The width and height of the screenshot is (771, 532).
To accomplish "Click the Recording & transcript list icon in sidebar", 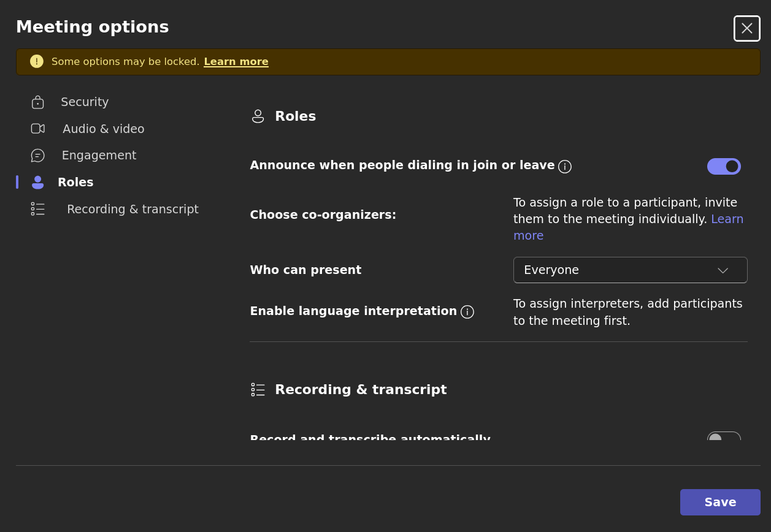I will click(38, 209).
